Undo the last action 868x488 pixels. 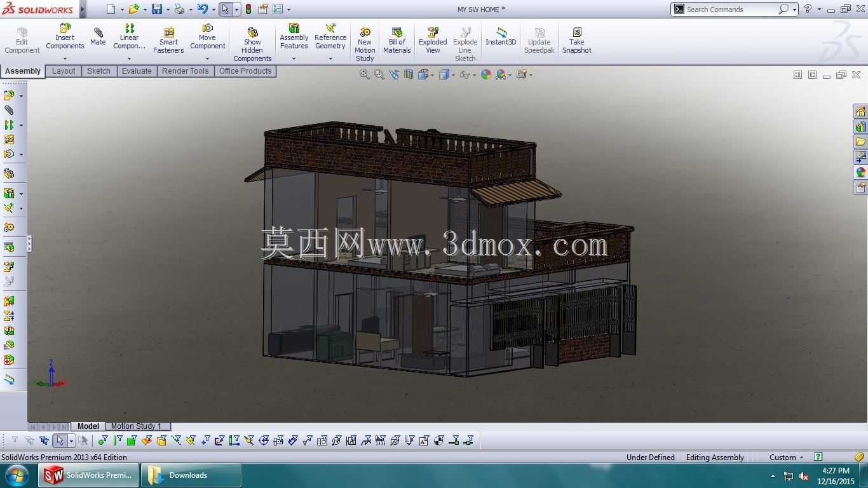point(203,9)
